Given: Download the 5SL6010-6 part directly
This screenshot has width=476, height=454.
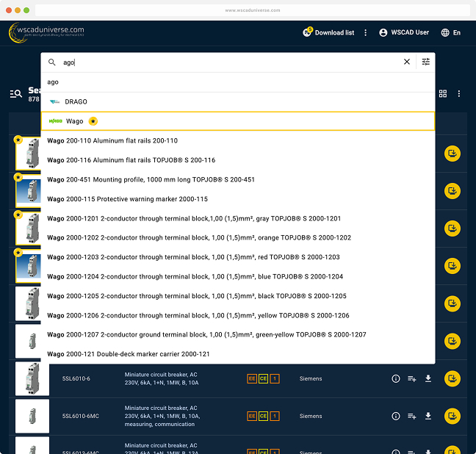Looking at the screenshot, I should tap(428, 378).
